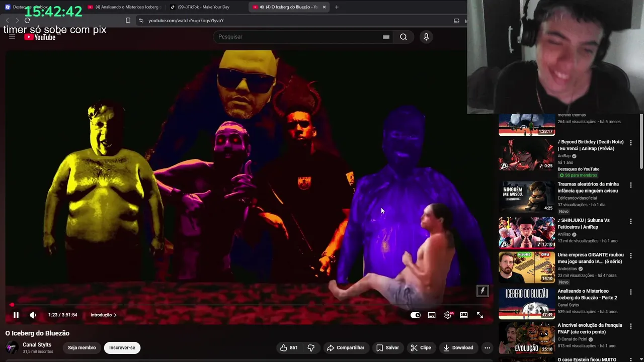Open the title SHINJUKU Sukuna Vs Feiticeiros

pyautogui.click(x=584, y=224)
